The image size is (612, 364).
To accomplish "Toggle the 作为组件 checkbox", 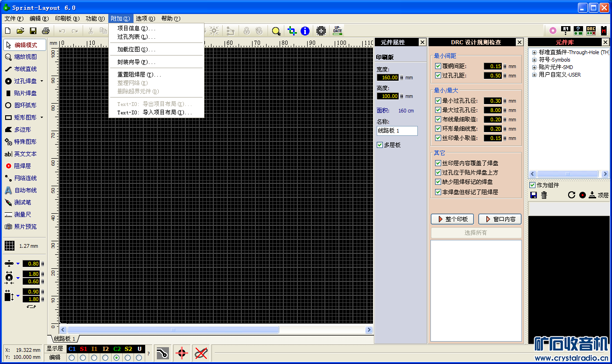I will coord(533,185).
